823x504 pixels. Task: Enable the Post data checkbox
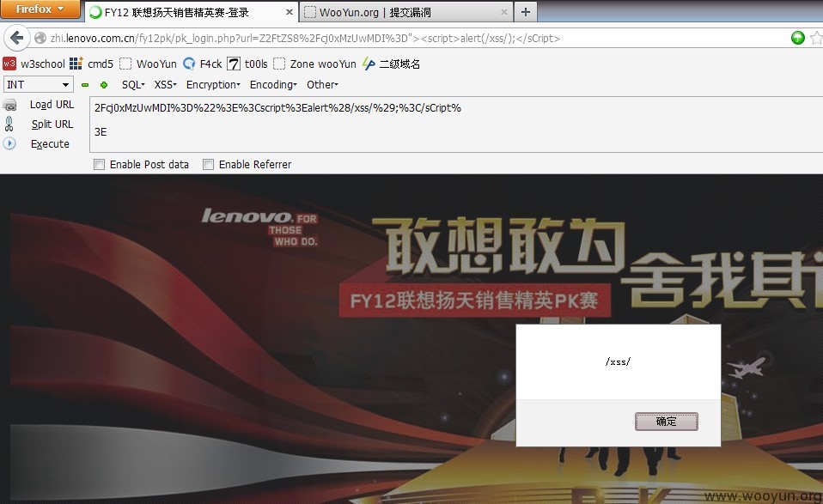[x=99, y=165]
